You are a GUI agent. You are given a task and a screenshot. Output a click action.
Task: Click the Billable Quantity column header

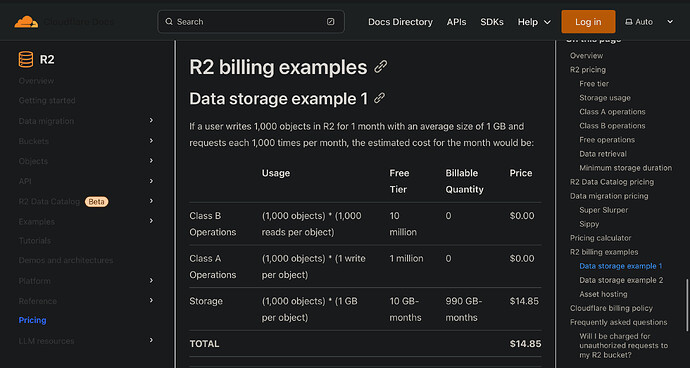pyautogui.click(x=464, y=181)
